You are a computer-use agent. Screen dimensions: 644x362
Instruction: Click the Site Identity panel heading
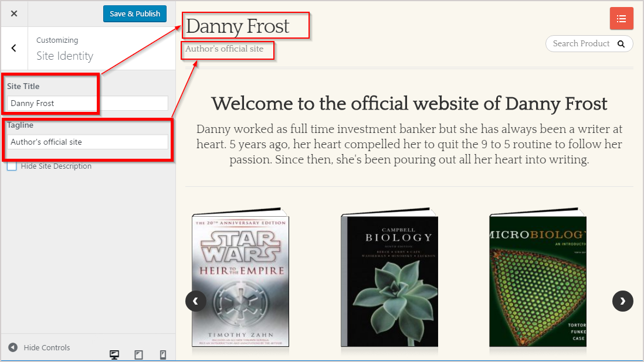point(65,56)
